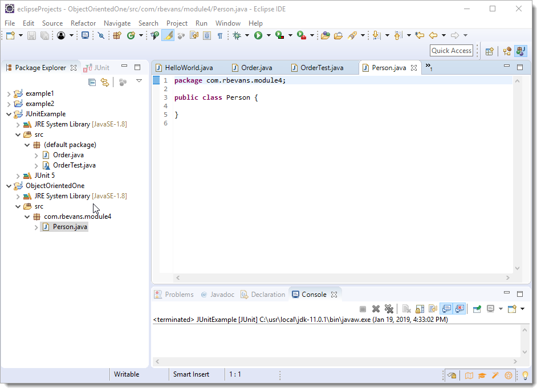Click the green Run button
The image size is (541, 392).
click(x=258, y=35)
